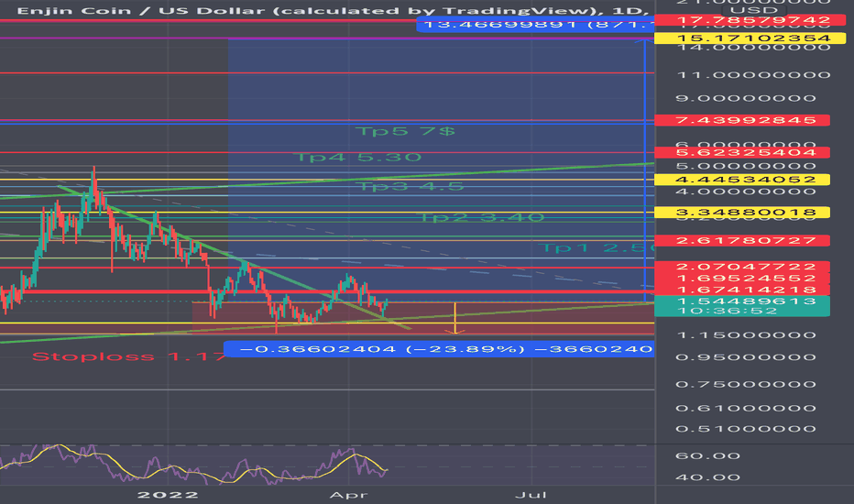Click the 9.00000000 price axis value

click(x=746, y=99)
